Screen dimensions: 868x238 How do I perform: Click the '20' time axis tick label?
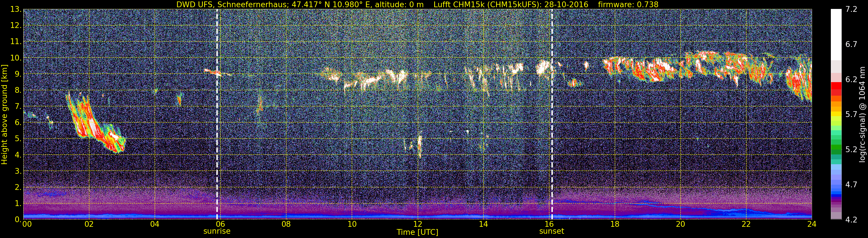tap(680, 224)
